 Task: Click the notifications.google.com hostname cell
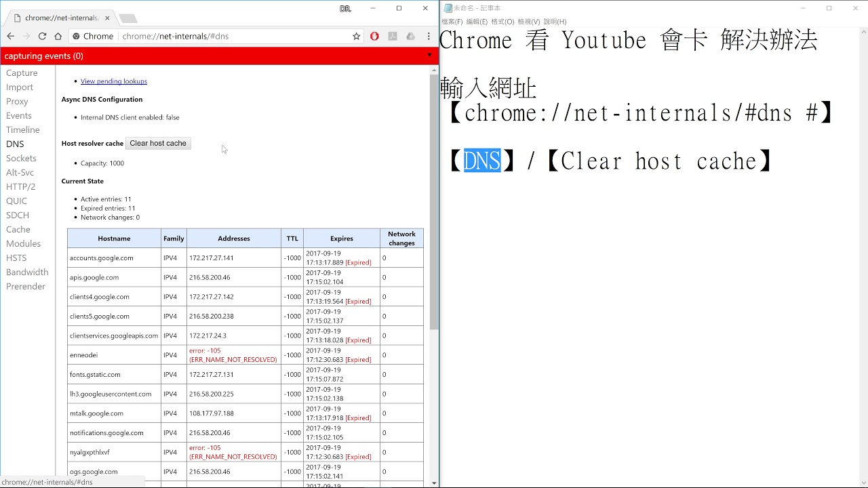tap(114, 432)
